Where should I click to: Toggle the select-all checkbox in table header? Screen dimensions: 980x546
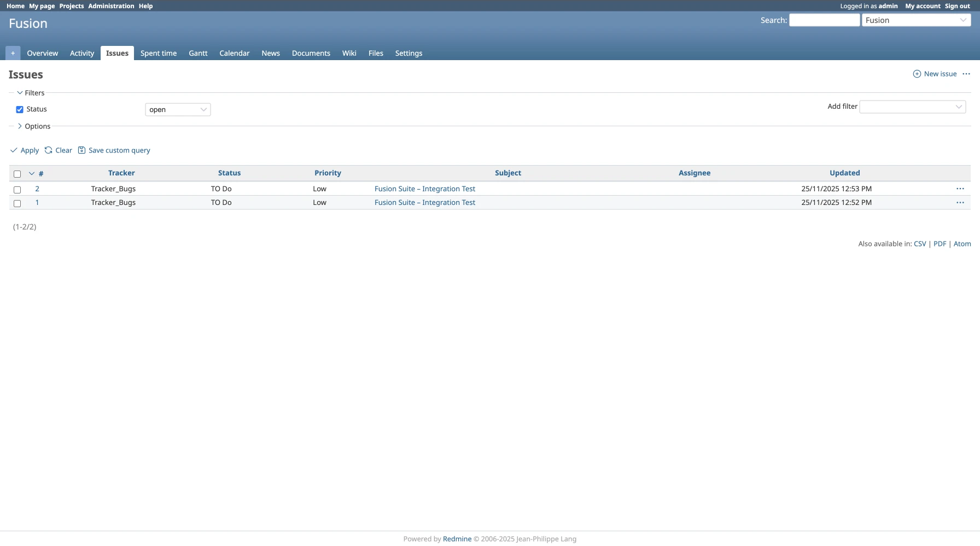tap(17, 174)
